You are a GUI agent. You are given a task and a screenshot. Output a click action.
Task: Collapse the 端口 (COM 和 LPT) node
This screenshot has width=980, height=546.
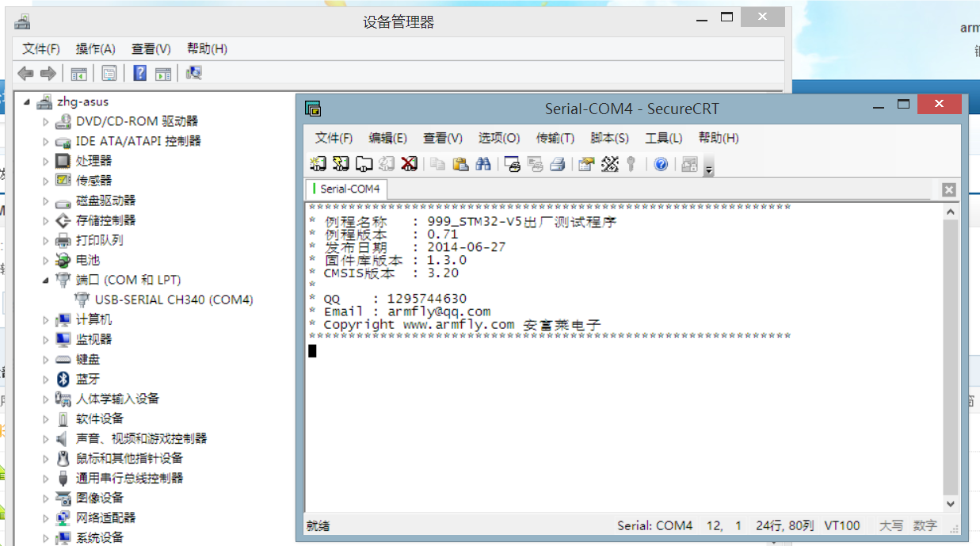[x=45, y=281]
